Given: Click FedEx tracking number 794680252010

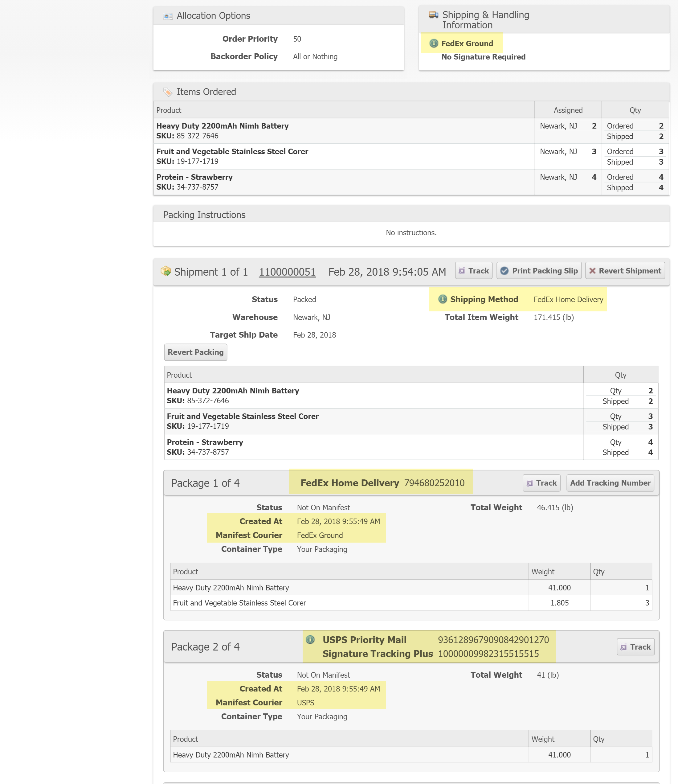Looking at the screenshot, I should 434,483.
